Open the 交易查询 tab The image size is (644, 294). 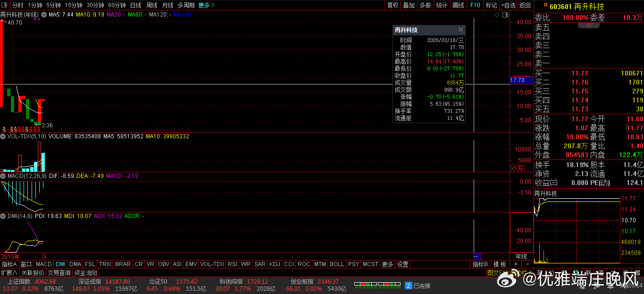pyautogui.click(x=59, y=273)
